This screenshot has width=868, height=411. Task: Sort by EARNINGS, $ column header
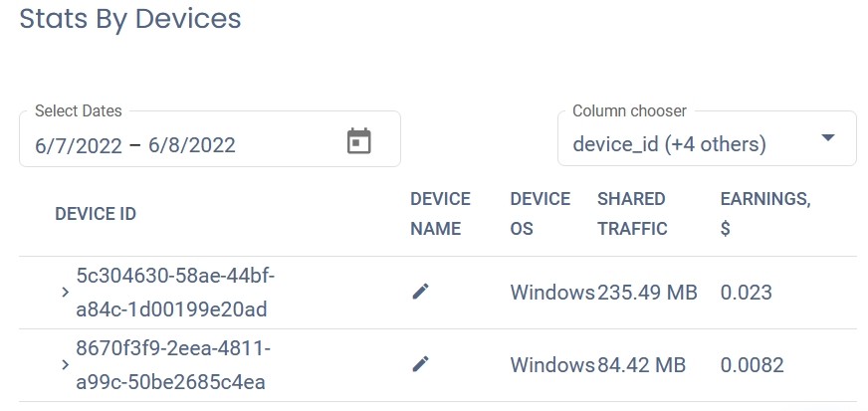coord(765,214)
